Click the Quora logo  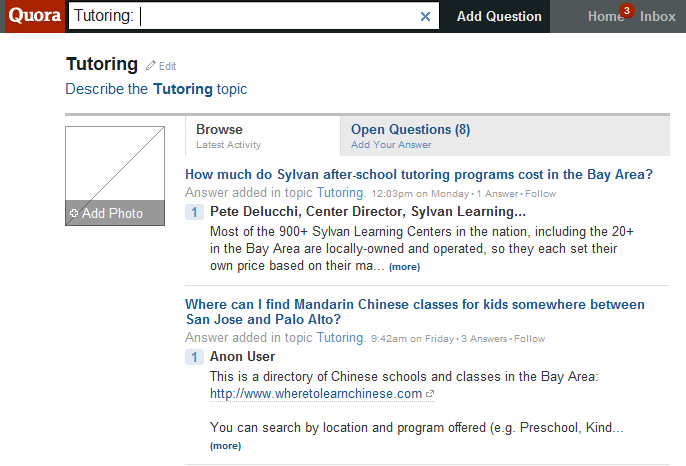coord(35,16)
